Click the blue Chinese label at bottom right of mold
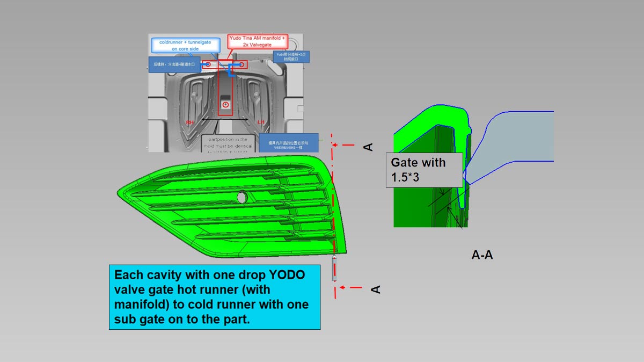Screen dimensions: 644x362 coord(289,143)
